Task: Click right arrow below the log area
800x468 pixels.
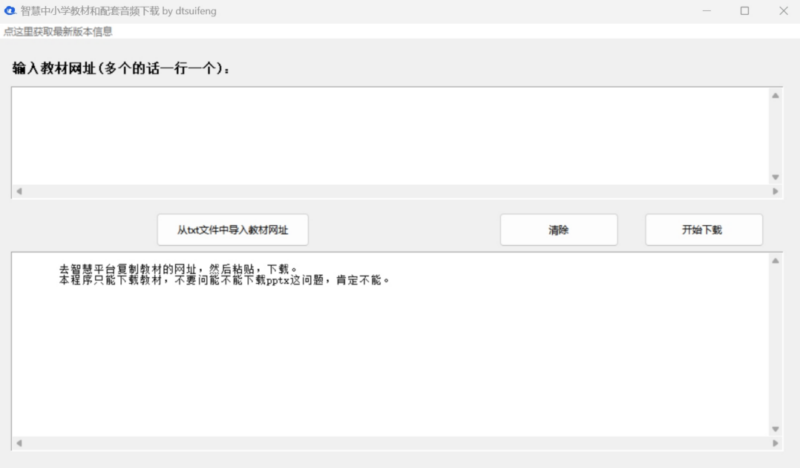Action: click(x=761, y=442)
